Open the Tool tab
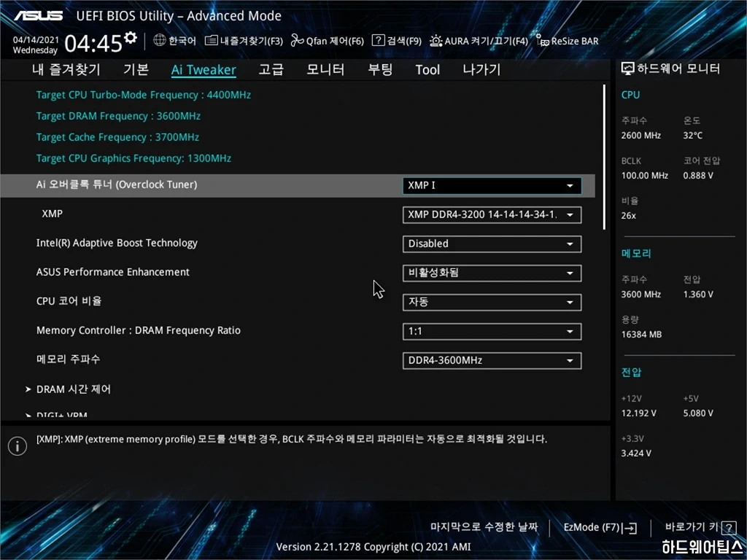The image size is (747, 560). [x=427, y=70]
